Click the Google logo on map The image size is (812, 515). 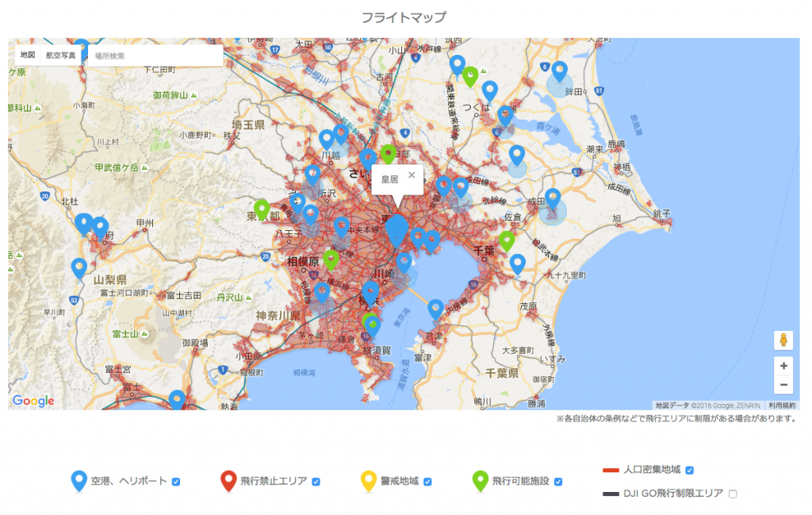pos(33,401)
